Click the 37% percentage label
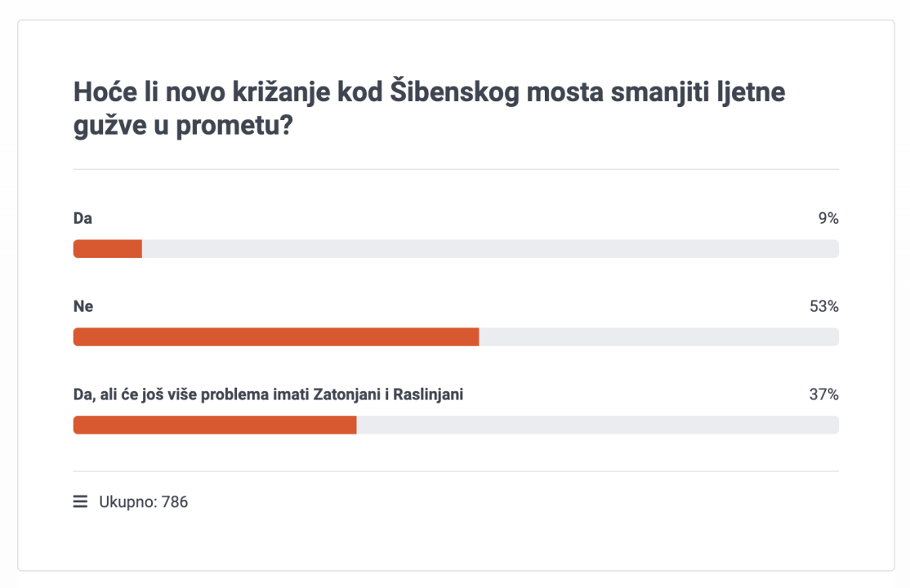The height and width of the screenshot is (588, 910). tap(824, 395)
